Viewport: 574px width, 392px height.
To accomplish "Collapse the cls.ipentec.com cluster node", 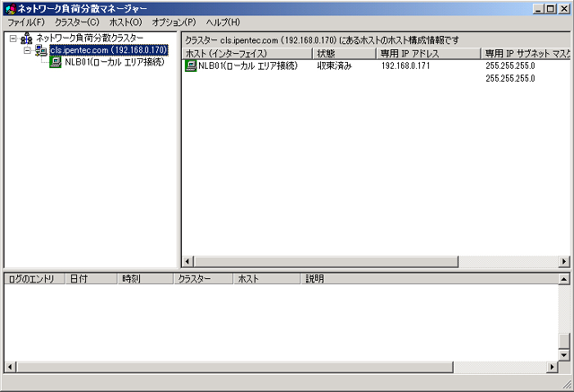I will point(27,50).
